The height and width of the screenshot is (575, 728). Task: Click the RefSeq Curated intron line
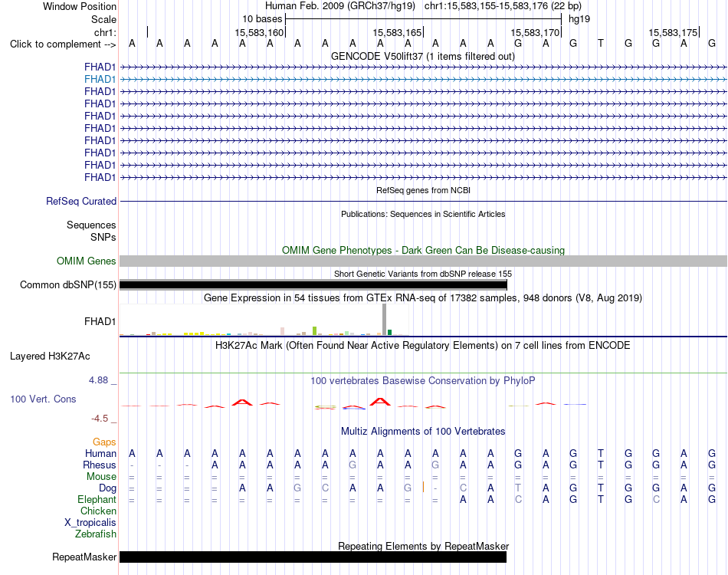point(423,201)
